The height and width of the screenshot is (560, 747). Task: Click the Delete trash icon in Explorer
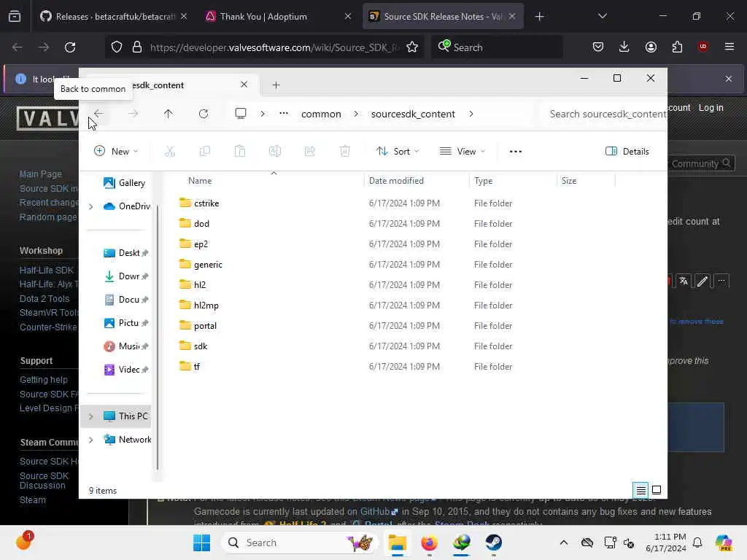coord(344,152)
